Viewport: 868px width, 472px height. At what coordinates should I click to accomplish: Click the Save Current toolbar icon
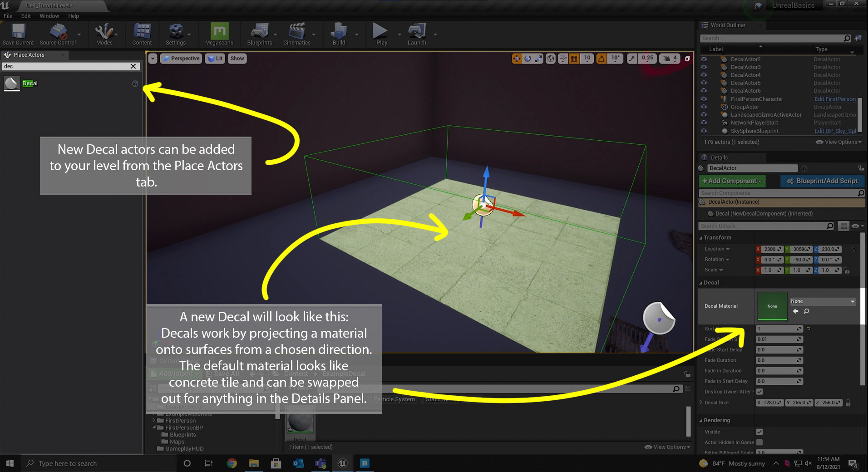click(x=18, y=34)
